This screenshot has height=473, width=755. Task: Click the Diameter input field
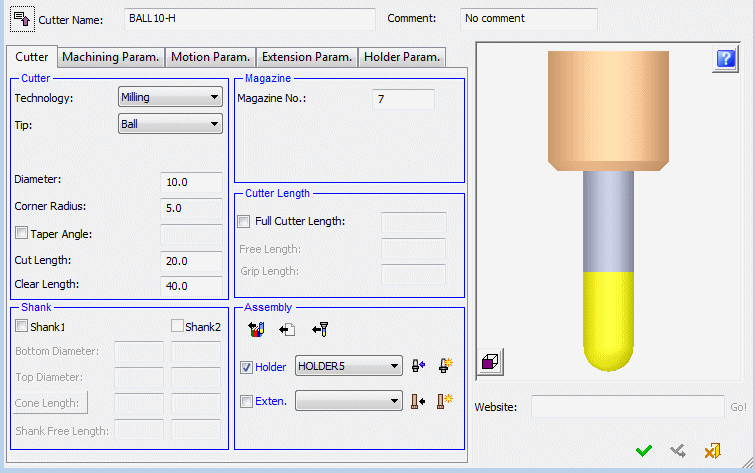[x=191, y=183]
